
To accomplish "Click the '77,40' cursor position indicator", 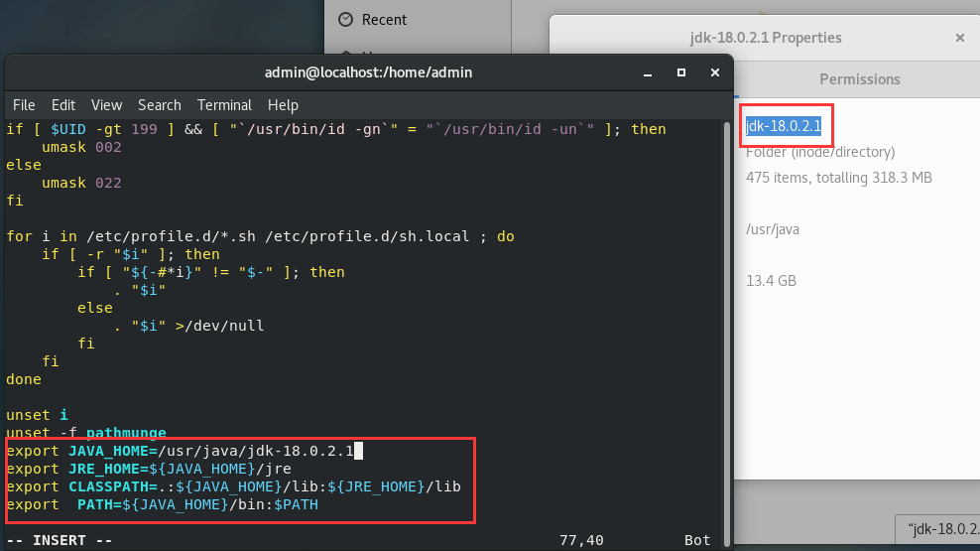I will pos(581,540).
